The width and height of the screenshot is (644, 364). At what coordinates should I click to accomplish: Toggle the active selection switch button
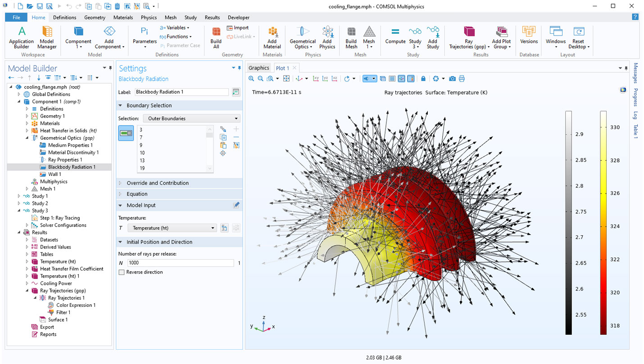click(126, 133)
